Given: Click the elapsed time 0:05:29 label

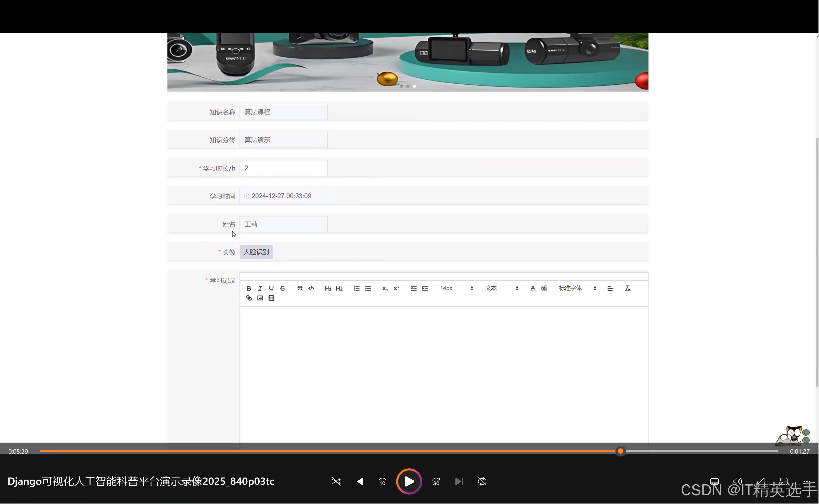Looking at the screenshot, I should point(18,451).
